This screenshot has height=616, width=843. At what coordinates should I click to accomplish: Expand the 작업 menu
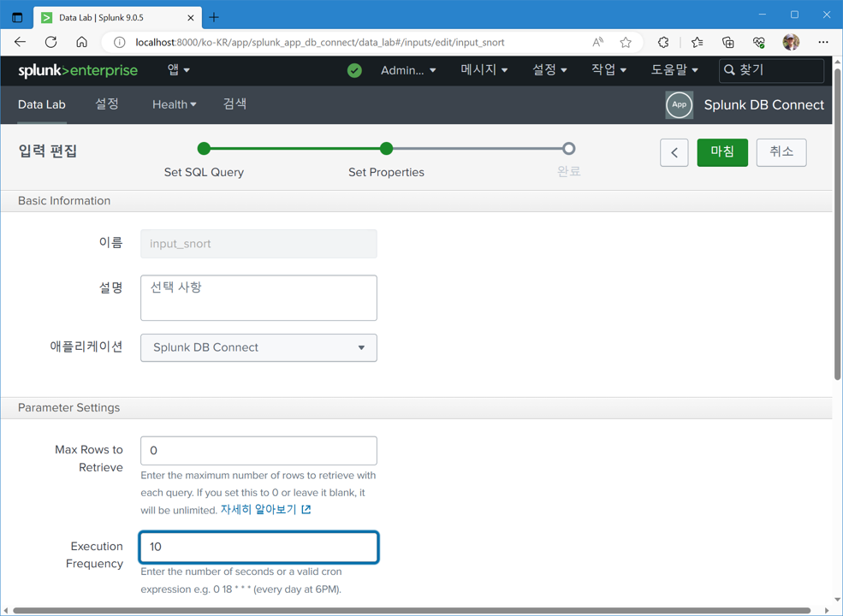609,70
